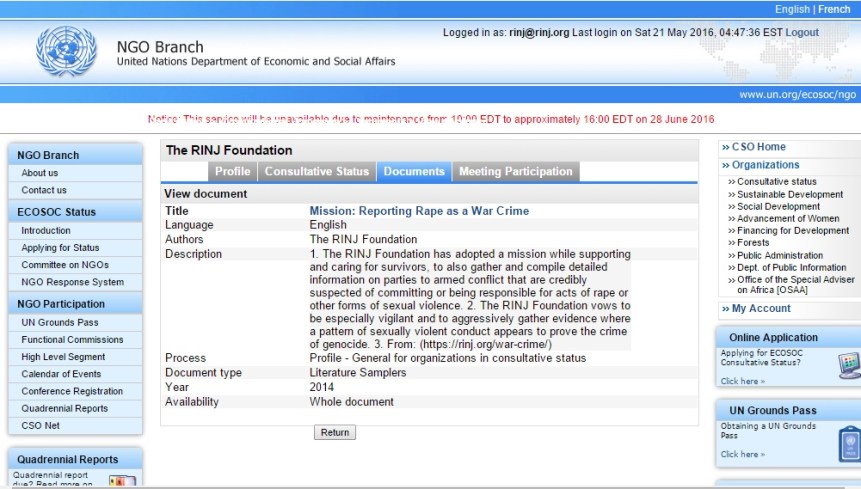Expand the Organizations section
The image size is (861, 489).
click(x=765, y=165)
